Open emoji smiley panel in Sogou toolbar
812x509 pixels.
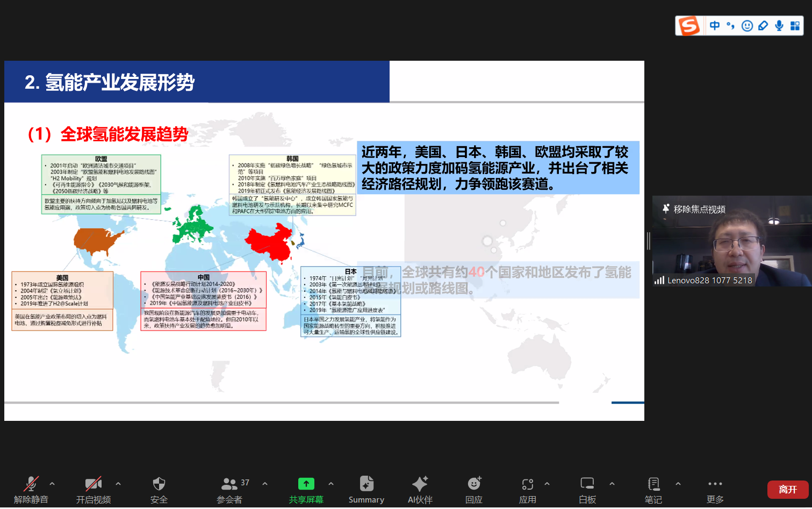tap(747, 26)
